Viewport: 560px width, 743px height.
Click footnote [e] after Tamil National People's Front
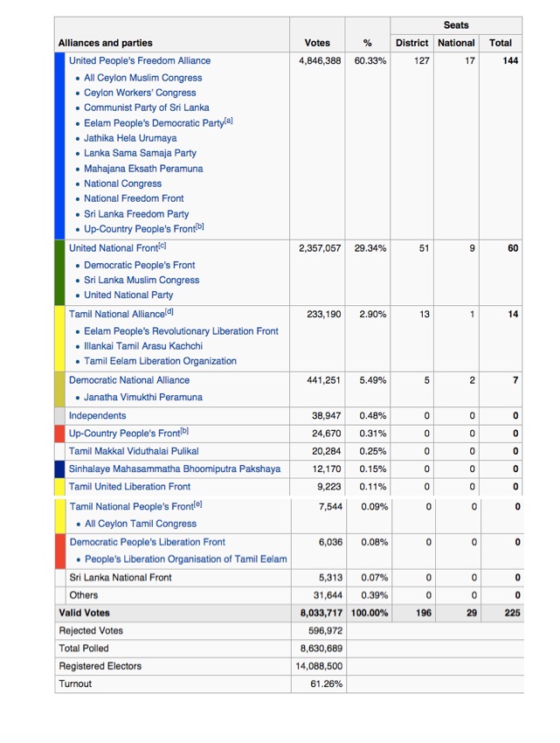pyautogui.click(x=198, y=504)
